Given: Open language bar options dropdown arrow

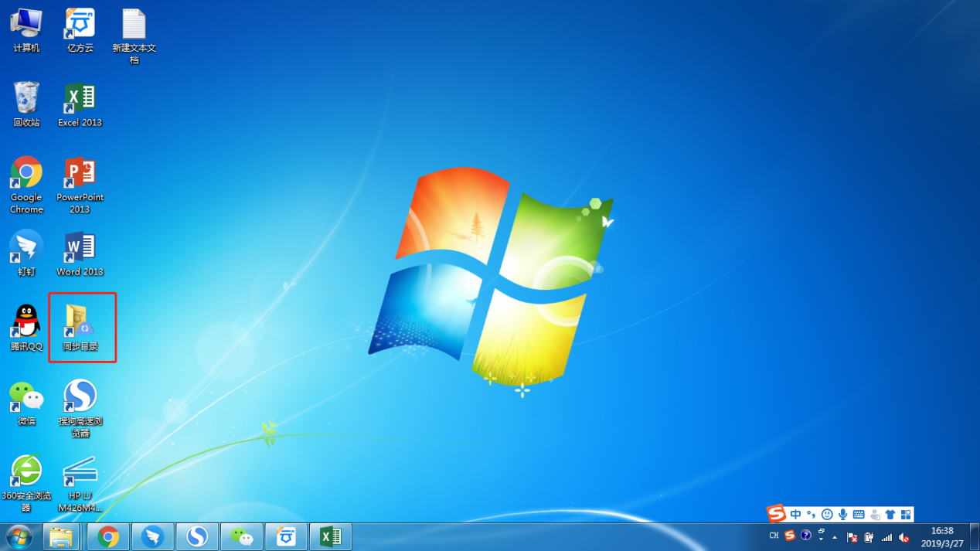Looking at the screenshot, I should tap(821, 539).
